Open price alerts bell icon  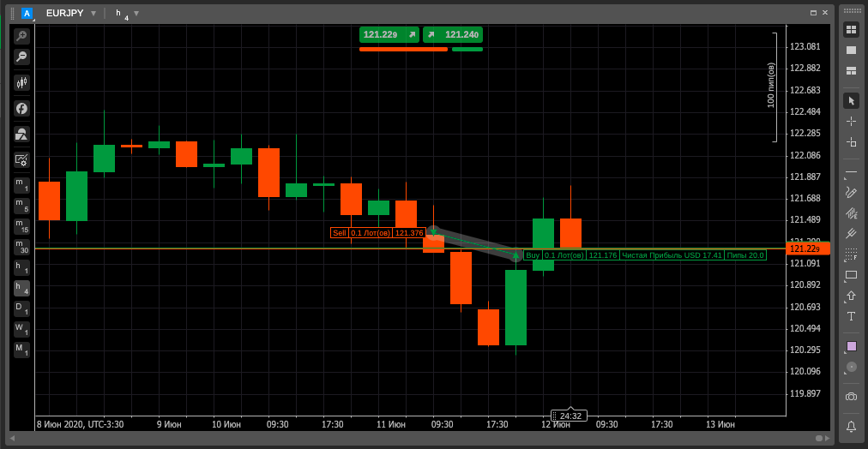point(852,426)
